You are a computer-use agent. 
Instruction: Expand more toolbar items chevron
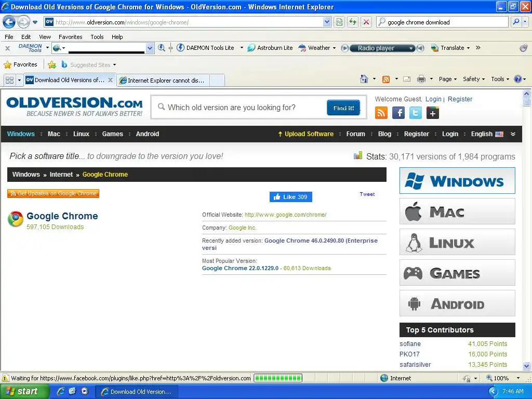(478, 48)
